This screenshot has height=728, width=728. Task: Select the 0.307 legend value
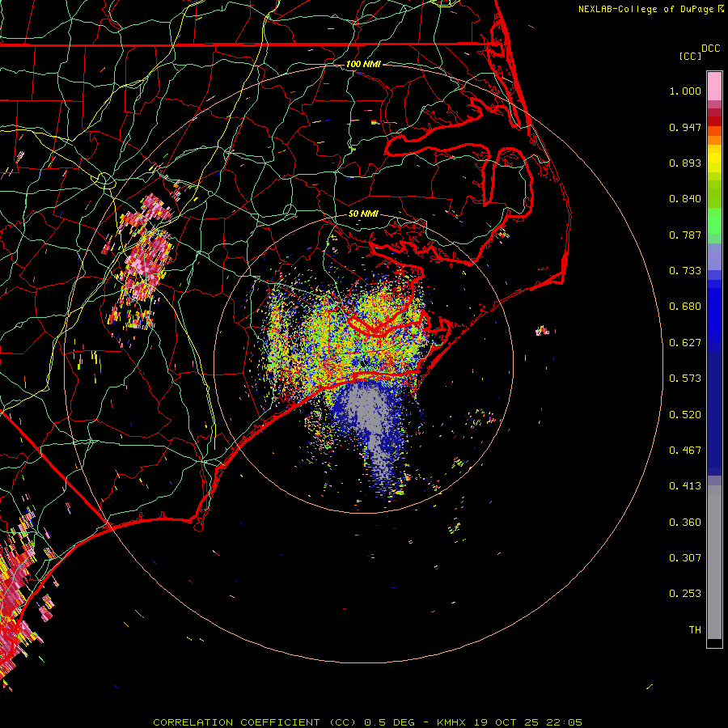(685, 558)
